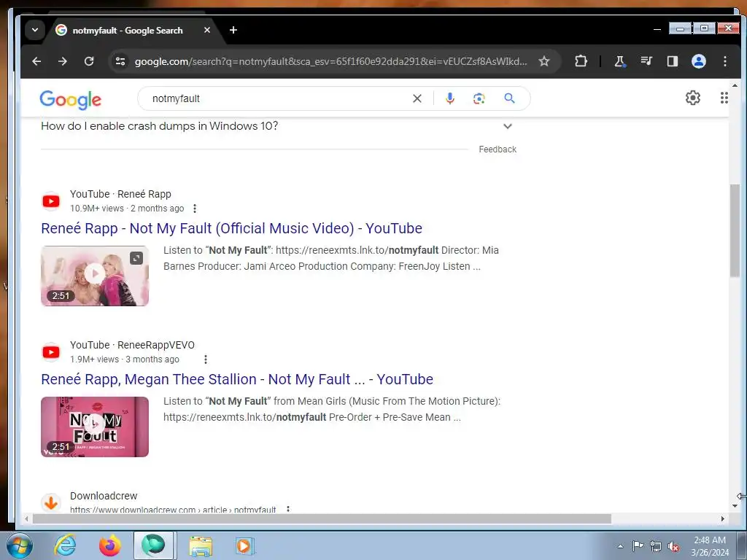Search by image with Google Lens
This screenshot has height=560, width=747.
point(479,98)
